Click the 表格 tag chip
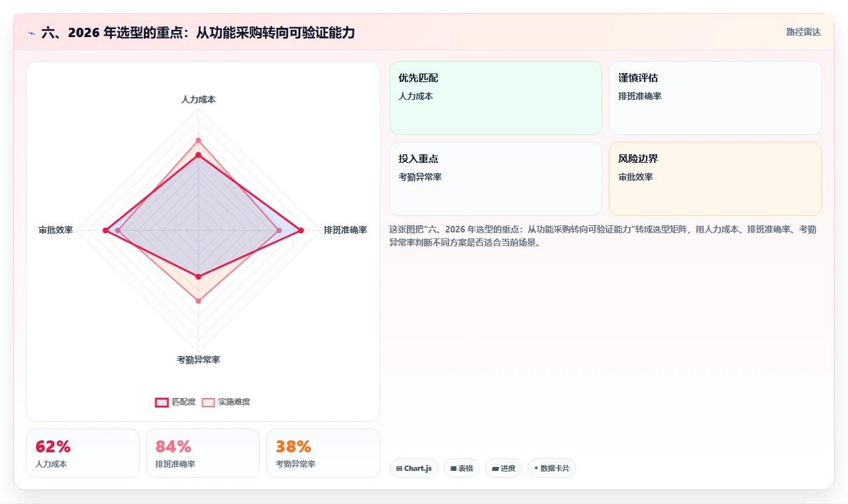Image resolution: width=848 pixels, height=504 pixels. click(x=462, y=468)
